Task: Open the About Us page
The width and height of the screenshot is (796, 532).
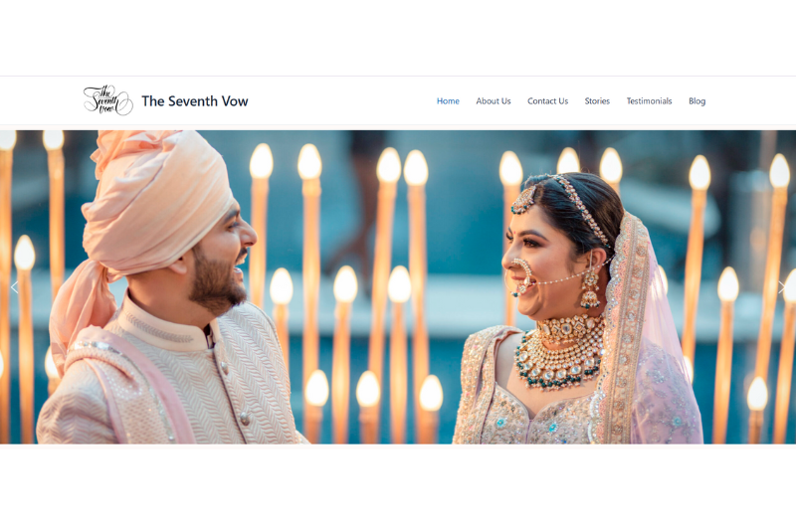Action: pos(493,100)
